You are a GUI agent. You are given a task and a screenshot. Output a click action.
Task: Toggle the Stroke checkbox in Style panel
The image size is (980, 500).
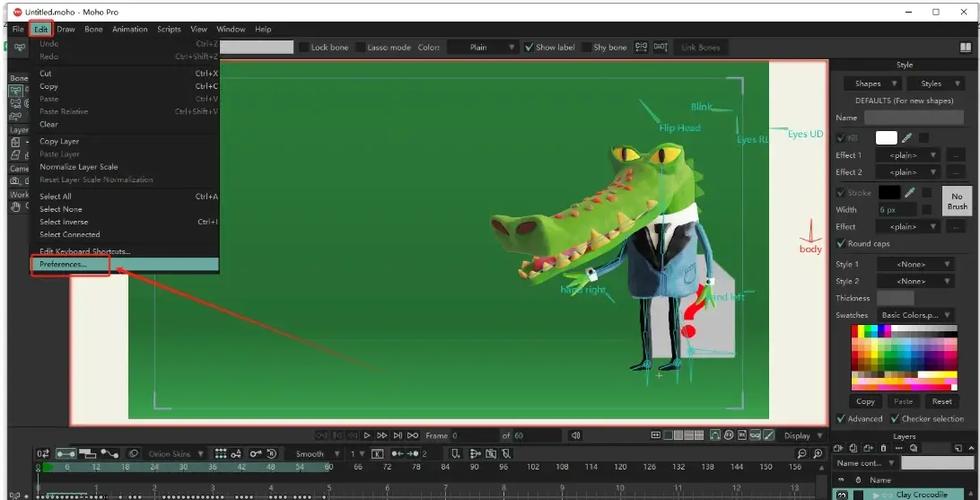click(x=841, y=192)
